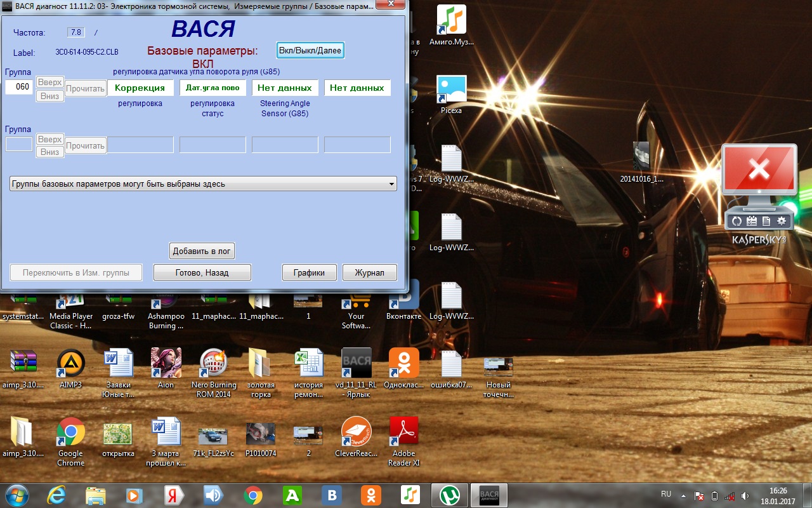
Task: Open the Журнал log button
Action: click(x=369, y=272)
